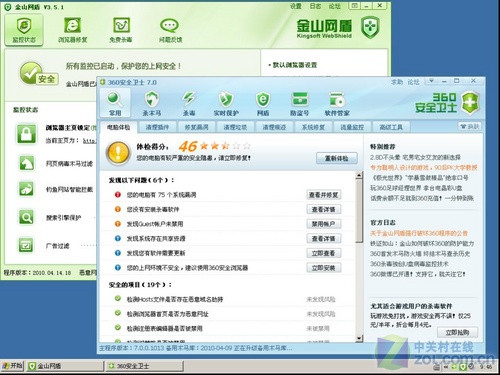The height and width of the screenshot is (375, 500).
Task: Click the 广告过滤 ad filter icon
Action: tap(26, 245)
